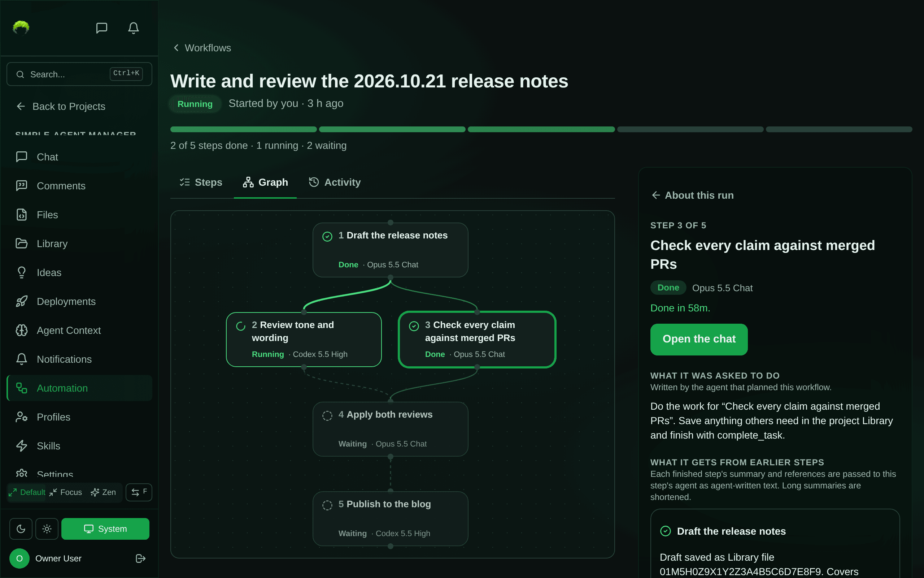924x578 pixels.
Task: Click the Open the chat button
Action: [699, 339]
